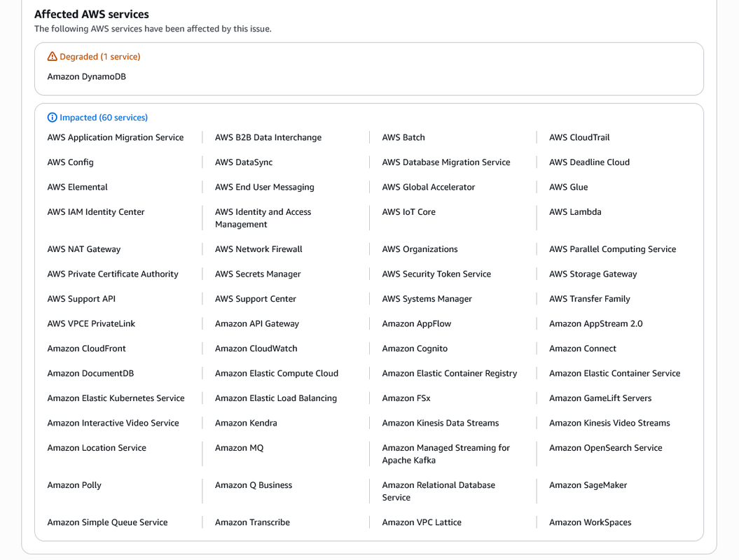Select Amazon Kendra entry
Image resolution: width=739 pixels, height=560 pixels.
point(246,423)
